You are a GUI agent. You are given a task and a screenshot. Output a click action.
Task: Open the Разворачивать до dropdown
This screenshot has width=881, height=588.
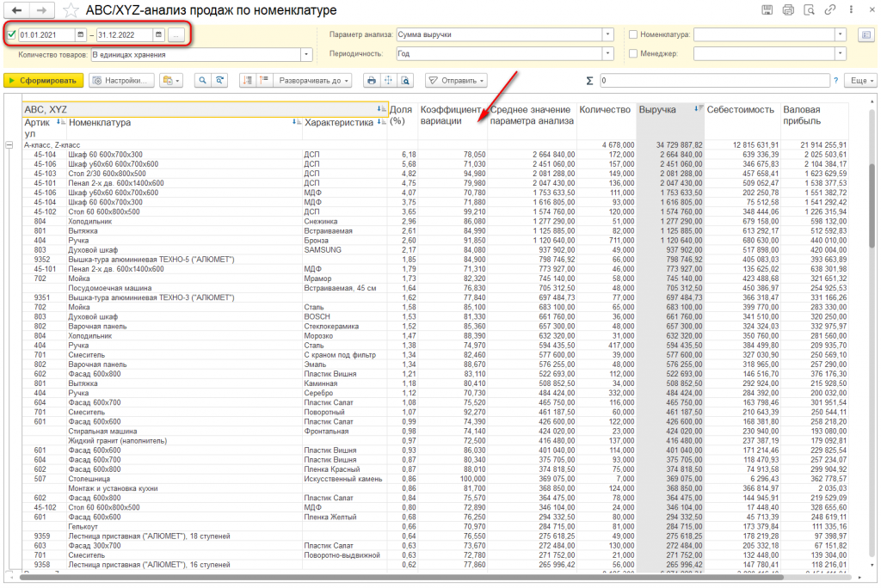(313, 81)
